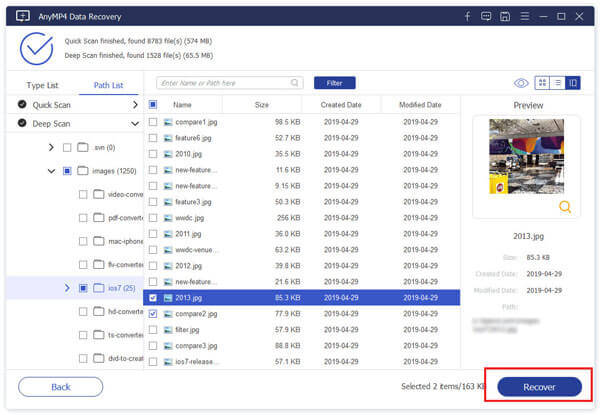Switch to list view

coord(557,83)
